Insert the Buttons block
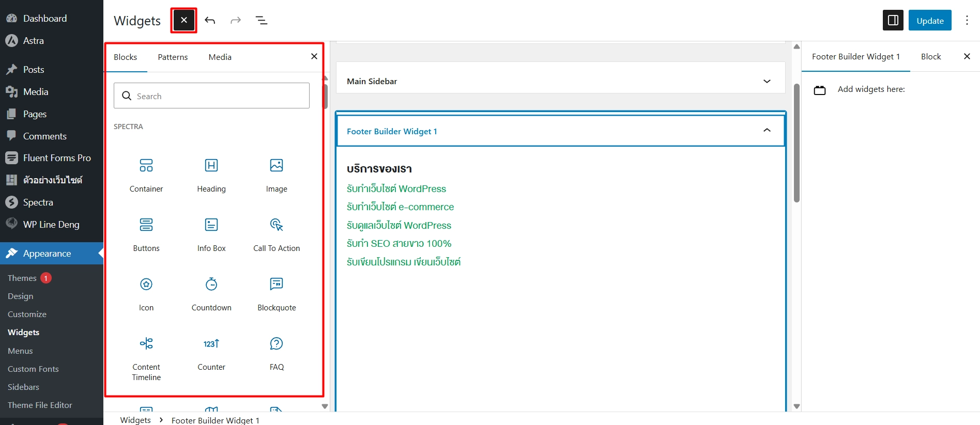This screenshot has height=425, width=980. pyautogui.click(x=146, y=235)
